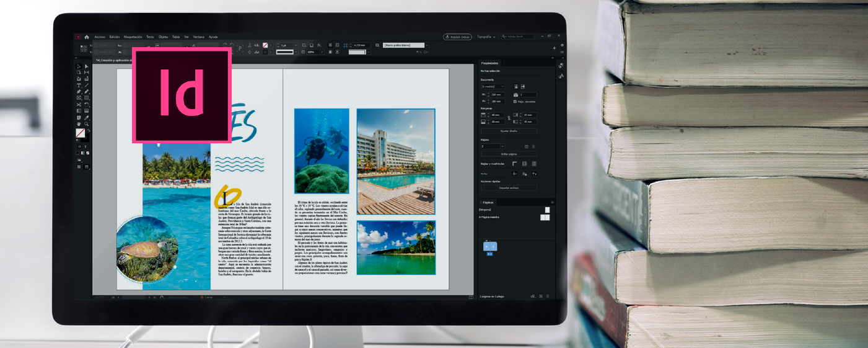
Task: Open the Ayuda menu
Action: pos(213,37)
